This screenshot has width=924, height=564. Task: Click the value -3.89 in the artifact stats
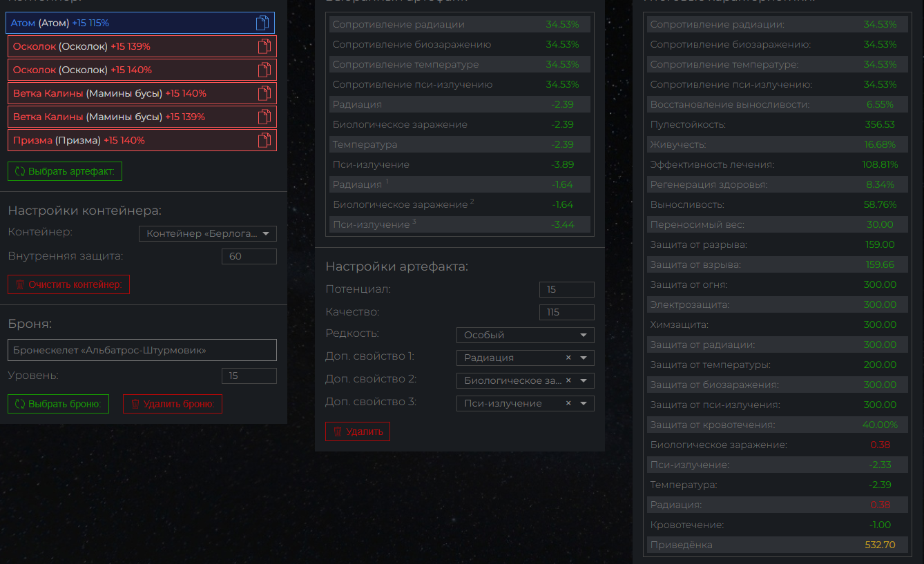[563, 165]
